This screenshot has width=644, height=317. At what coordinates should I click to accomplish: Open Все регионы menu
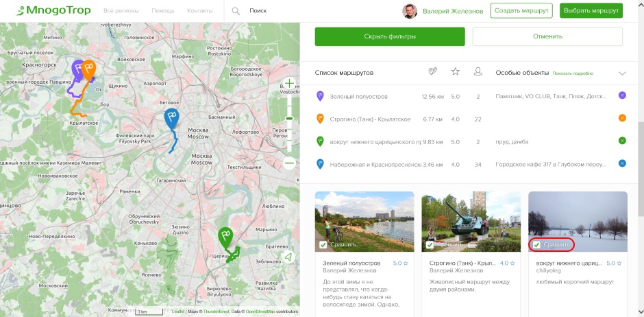coord(121,11)
